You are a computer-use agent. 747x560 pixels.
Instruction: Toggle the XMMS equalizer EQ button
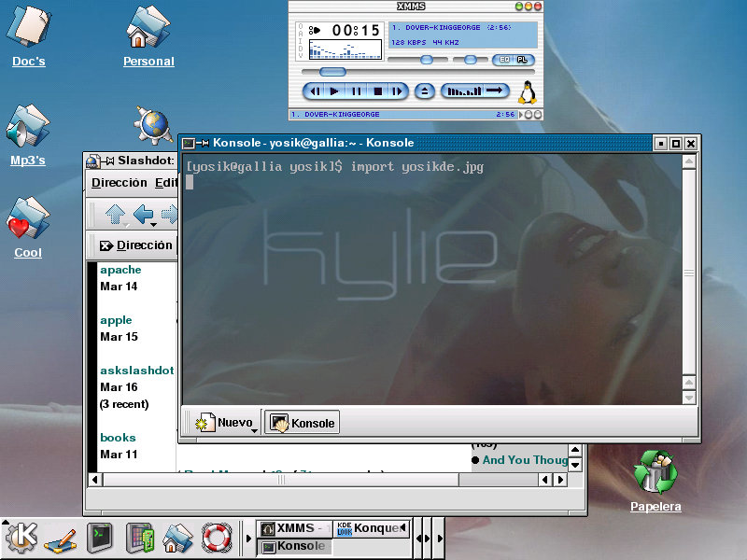pos(504,60)
